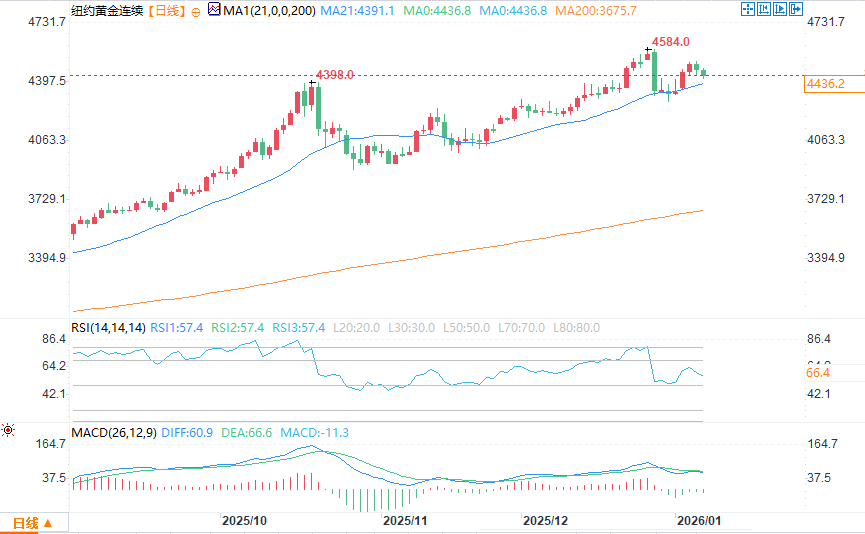
Task: Click the 2025/12 date label
Action: click(x=545, y=521)
